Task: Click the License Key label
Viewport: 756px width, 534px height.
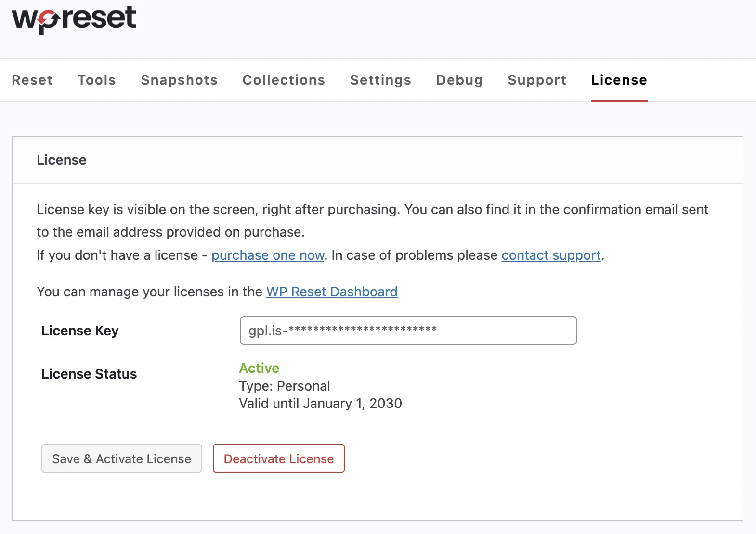Action: tap(80, 331)
